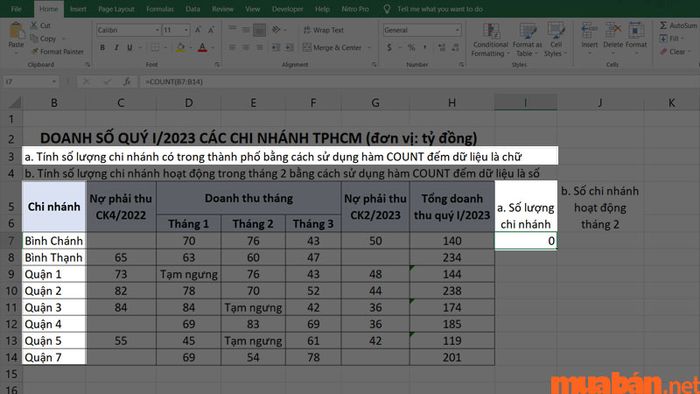Image resolution: width=700 pixels, height=394 pixels.
Task: Click the Decrease Decimal icon
Action: tap(455, 47)
